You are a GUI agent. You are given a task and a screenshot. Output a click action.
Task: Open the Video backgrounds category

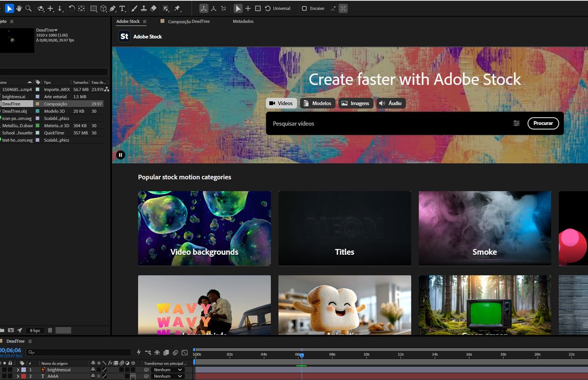205,228
